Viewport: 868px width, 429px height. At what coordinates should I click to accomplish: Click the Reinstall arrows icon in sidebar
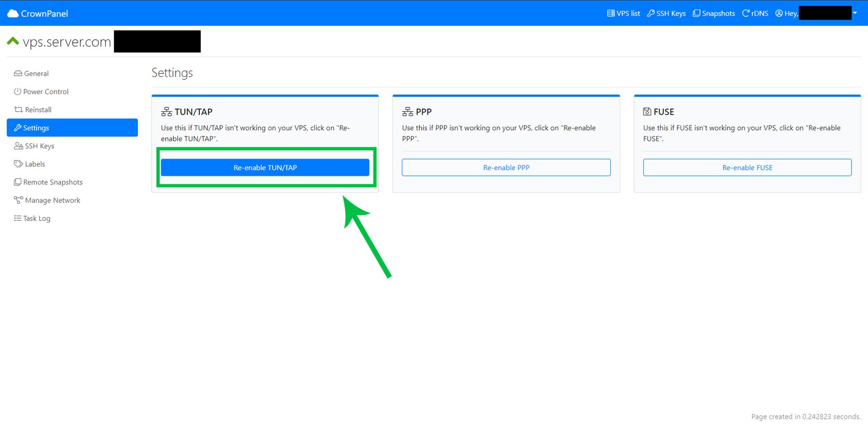[x=19, y=110]
